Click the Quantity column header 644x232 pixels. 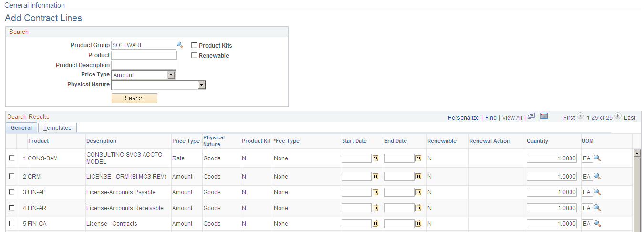537,141
